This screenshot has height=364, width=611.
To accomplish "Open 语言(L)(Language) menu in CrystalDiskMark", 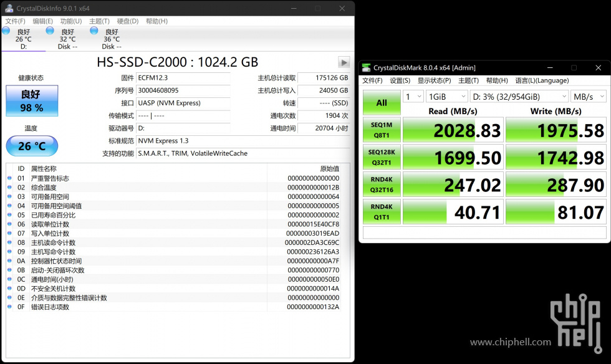I will [542, 80].
